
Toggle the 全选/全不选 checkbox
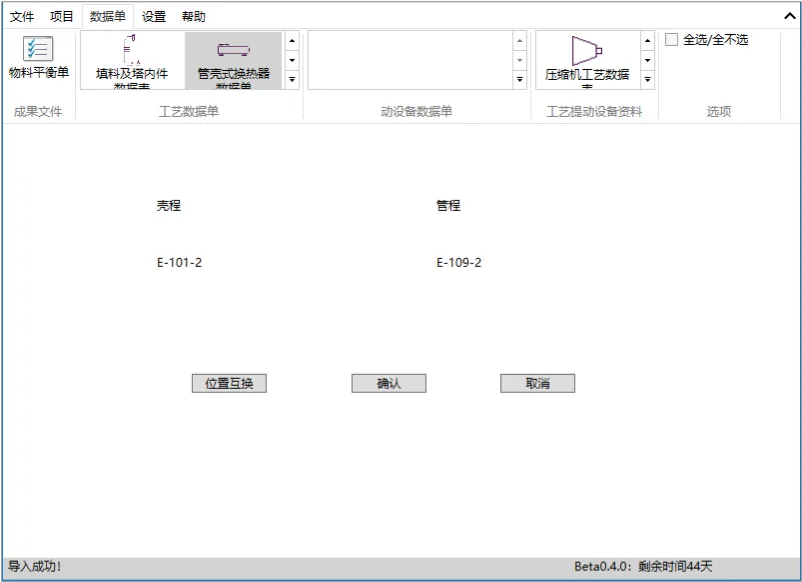[671, 39]
